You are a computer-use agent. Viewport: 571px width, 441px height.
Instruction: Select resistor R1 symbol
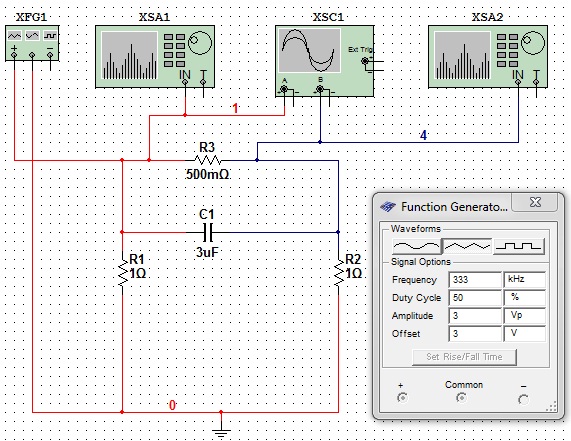[122, 272]
